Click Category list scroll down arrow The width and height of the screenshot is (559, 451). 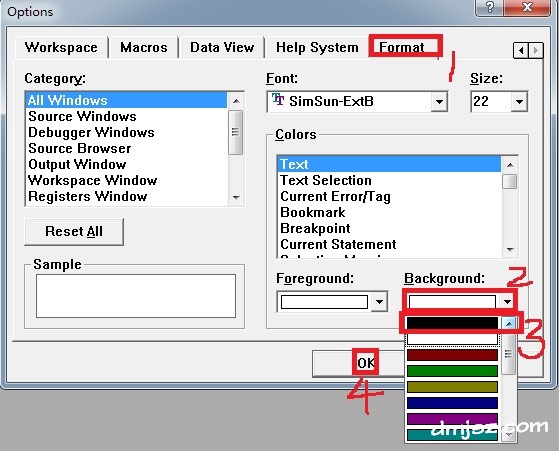tap(236, 197)
